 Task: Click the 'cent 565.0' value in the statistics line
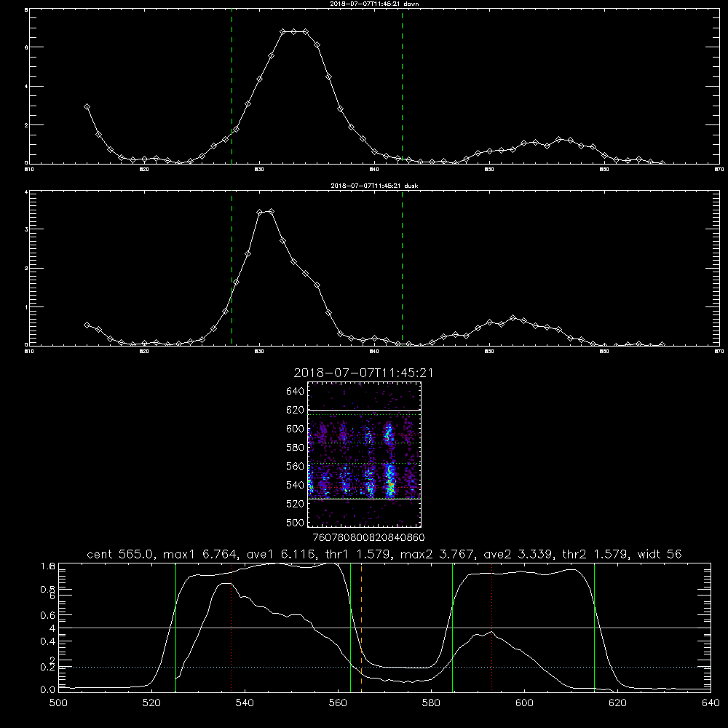click(x=122, y=554)
